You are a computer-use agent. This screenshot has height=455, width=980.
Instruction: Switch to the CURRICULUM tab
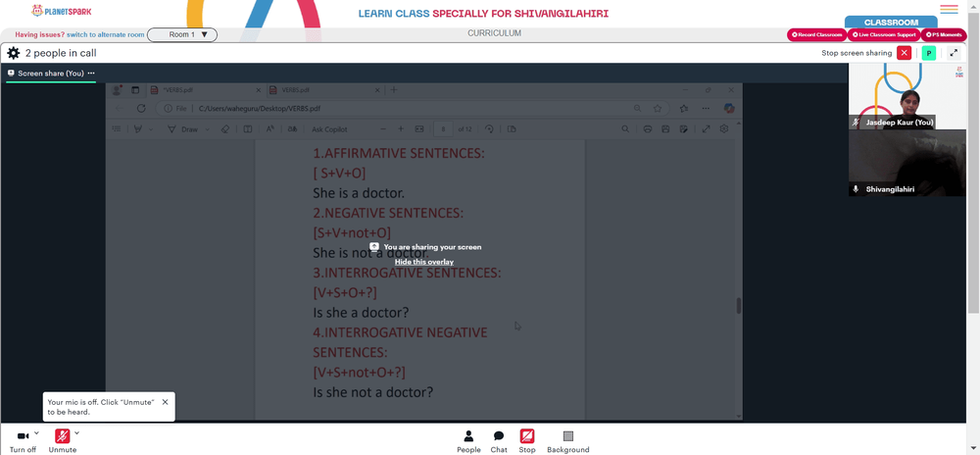494,33
